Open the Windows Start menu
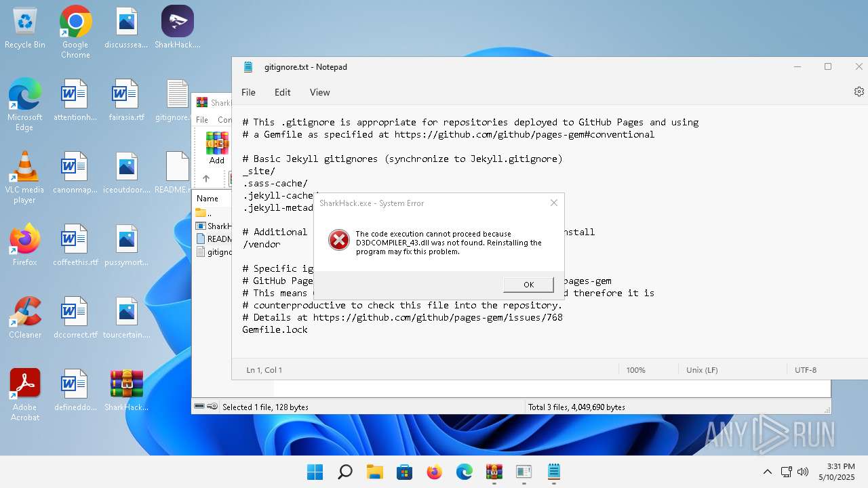The image size is (868, 488). pyautogui.click(x=315, y=472)
